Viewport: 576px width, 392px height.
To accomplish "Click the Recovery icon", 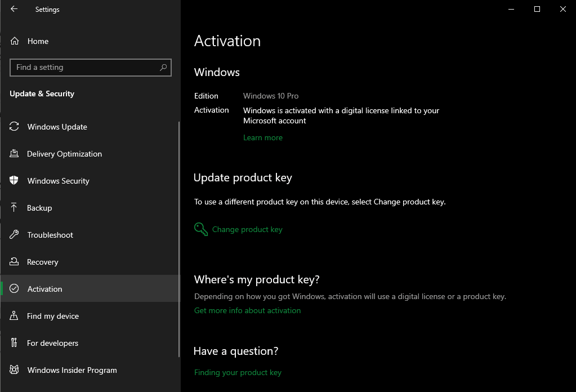I will pyautogui.click(x=14, y=261).
